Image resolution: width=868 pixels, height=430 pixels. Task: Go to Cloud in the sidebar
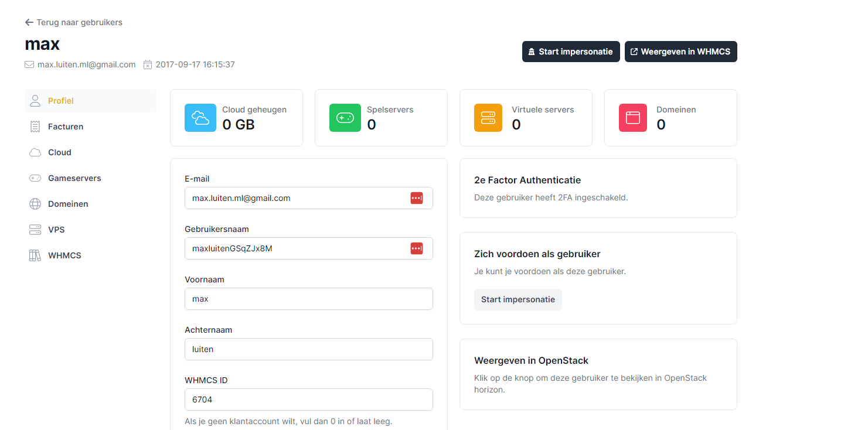[x=59, y=152]
